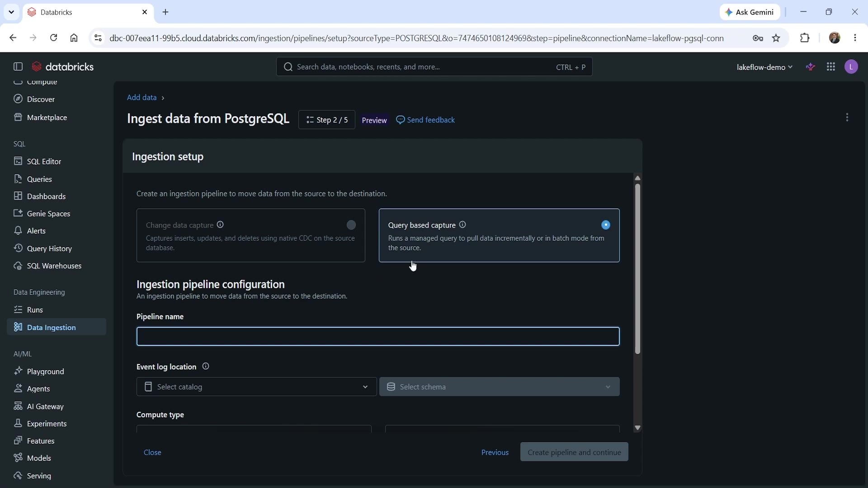
Task: Reload the browser page
Action: pos(53,38)
